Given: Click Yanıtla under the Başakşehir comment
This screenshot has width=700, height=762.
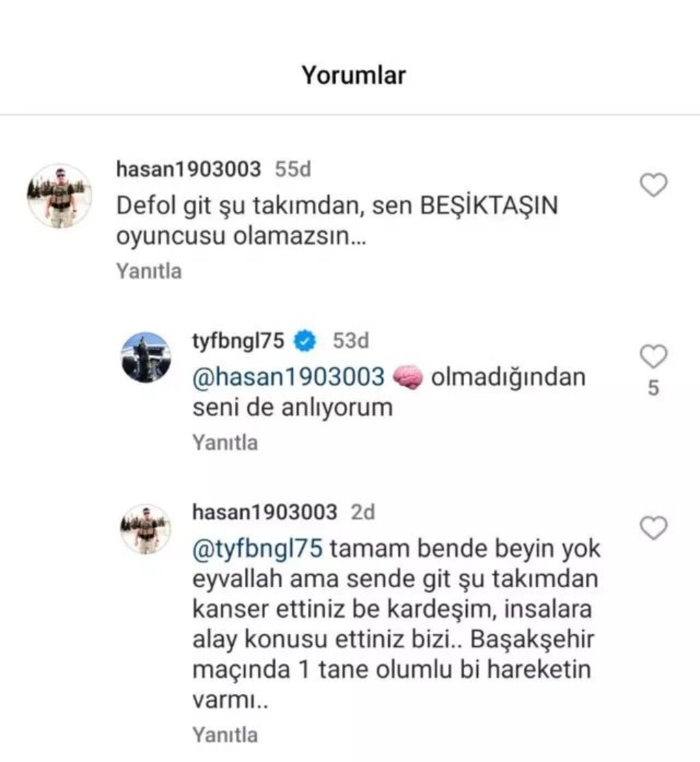Looking at the screenshot, I should coord(225,735).
